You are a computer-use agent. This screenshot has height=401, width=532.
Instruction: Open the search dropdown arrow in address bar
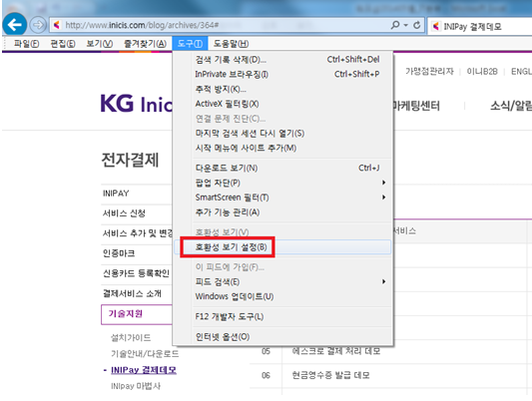tap(406, 25)
